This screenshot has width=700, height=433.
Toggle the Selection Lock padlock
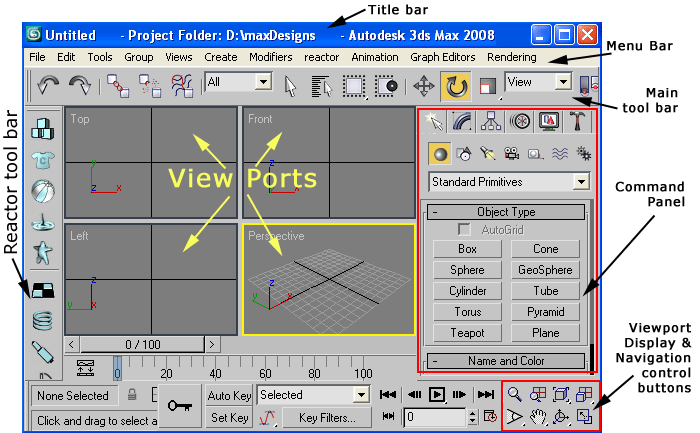coord(132,395)
